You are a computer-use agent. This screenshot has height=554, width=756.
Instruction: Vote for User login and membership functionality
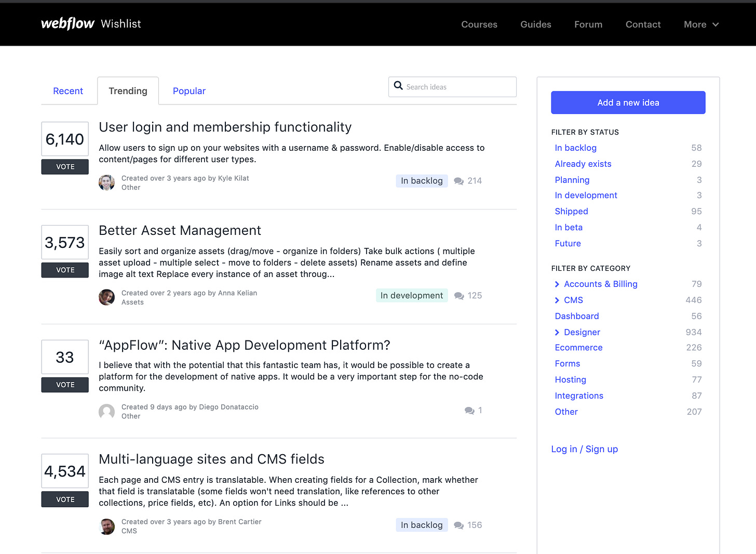tap(65, 167)
